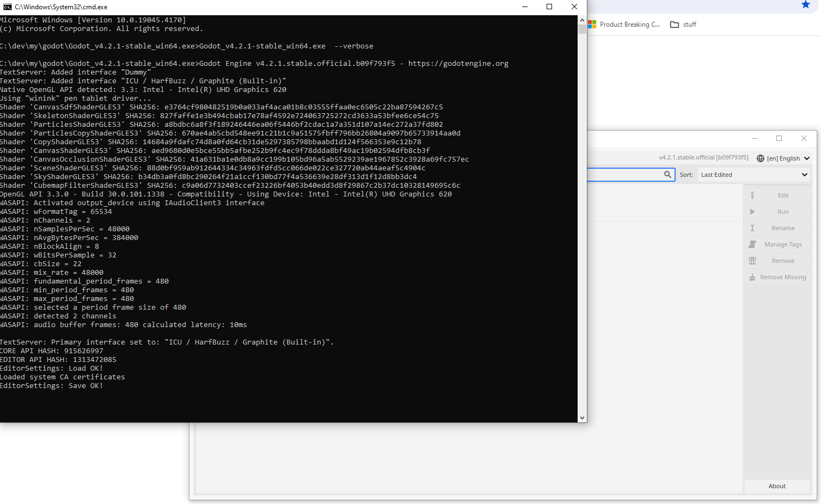Select the Edit pencil icon in Godot sidebar
821x504 pixels.
pyautogui.click(x=753, y=195)
